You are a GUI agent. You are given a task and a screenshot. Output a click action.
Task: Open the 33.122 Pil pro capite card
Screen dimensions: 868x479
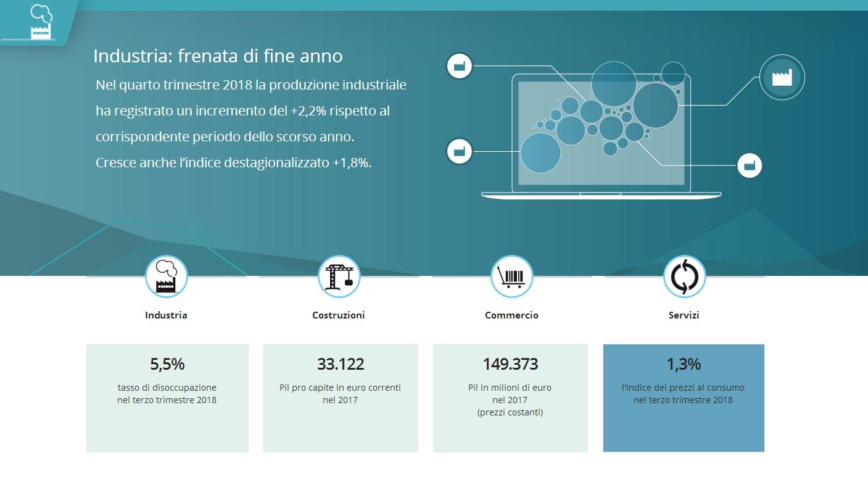[341, 398]
